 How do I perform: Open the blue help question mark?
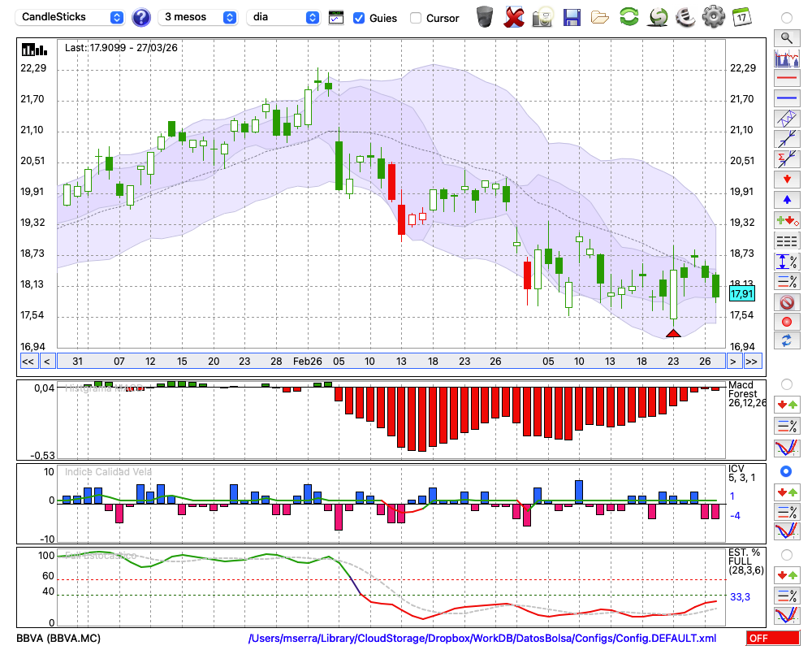pyautogui.click(x=141, y=17)
